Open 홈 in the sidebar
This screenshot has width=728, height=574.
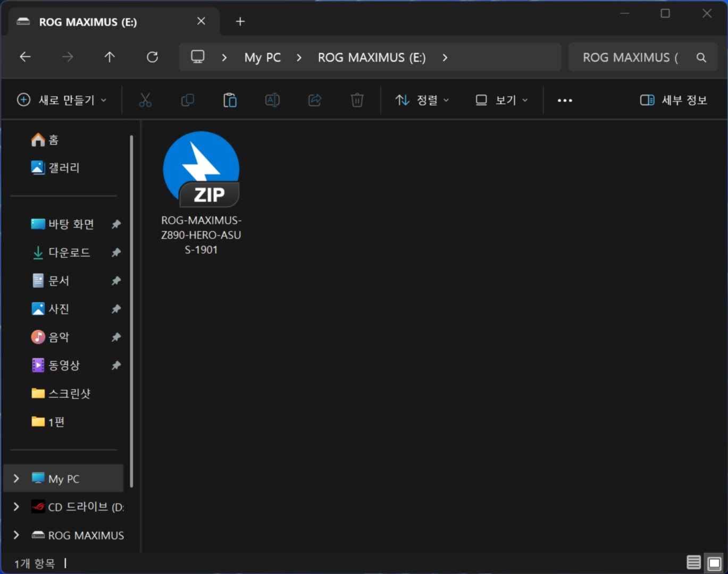tap(45, 140)
